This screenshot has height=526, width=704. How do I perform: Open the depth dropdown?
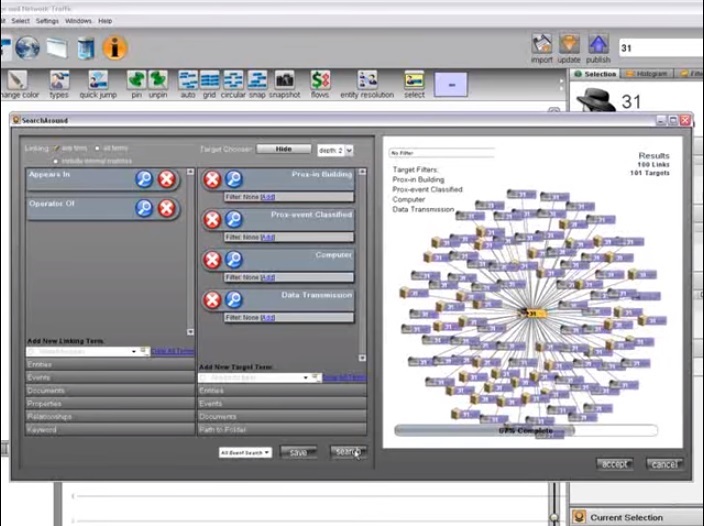click(x=335, y=150)
